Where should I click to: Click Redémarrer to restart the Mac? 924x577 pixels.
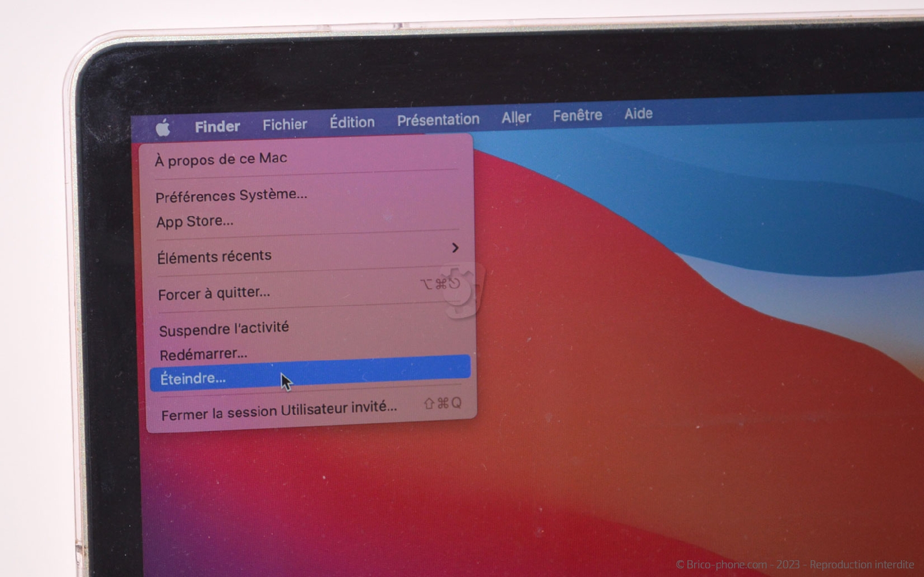203,354
